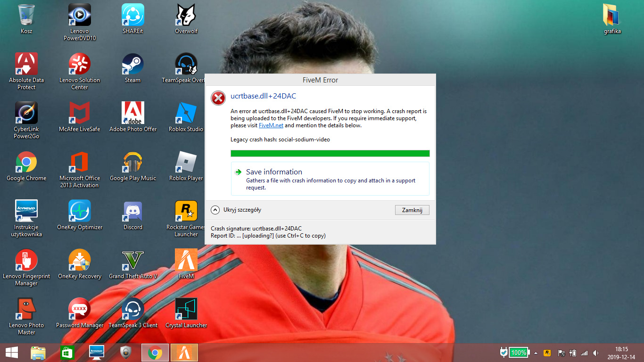Select the Overwolf desktop shortcut
Viewport: 644px width, 362px height.
[186, 19]
